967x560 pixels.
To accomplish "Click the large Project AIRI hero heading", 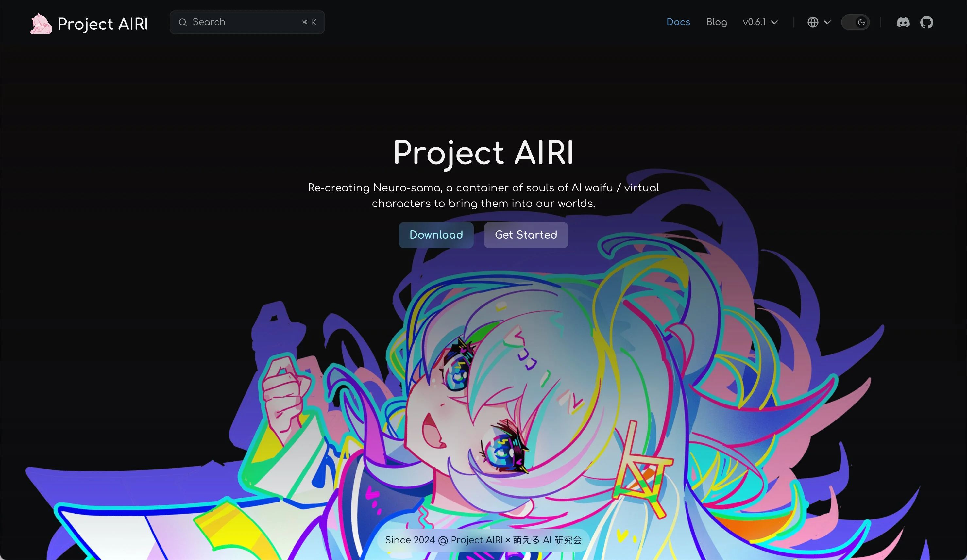I will (483, 153).
